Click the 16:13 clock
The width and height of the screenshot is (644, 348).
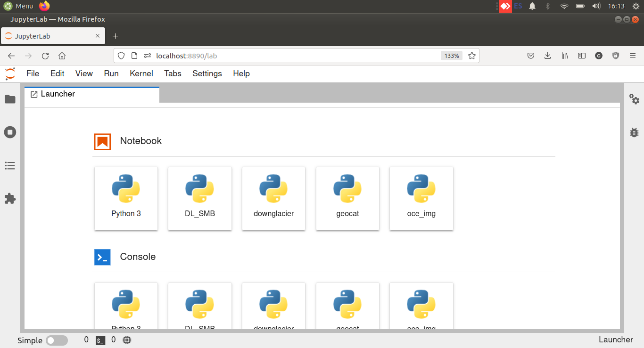616,6
